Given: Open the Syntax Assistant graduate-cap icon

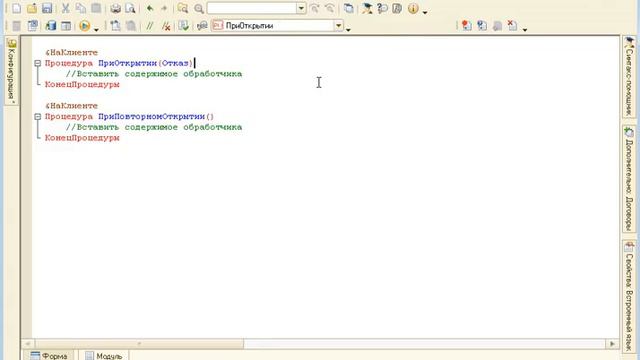Looking at the screenshot, I should [x=367, y=8].
